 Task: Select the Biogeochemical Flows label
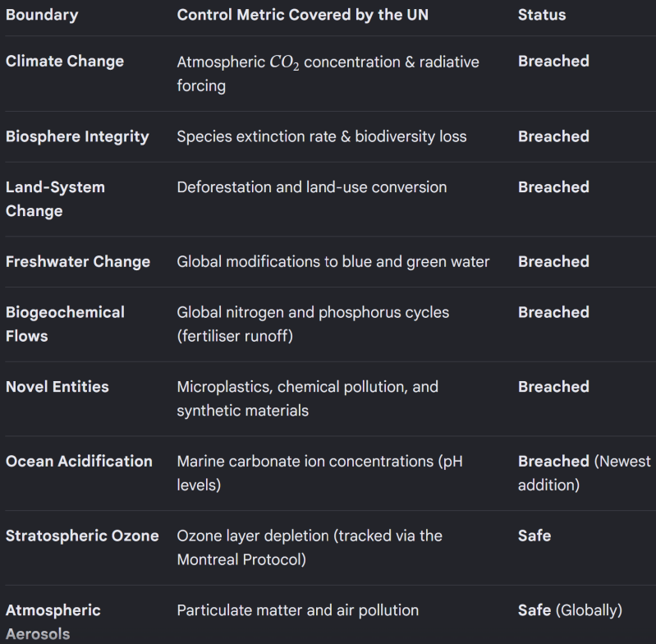[x=65, y=324]
